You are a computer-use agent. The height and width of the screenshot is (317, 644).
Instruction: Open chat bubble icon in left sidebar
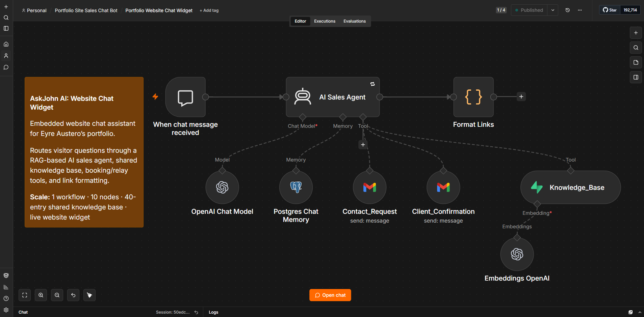point(6,67)
